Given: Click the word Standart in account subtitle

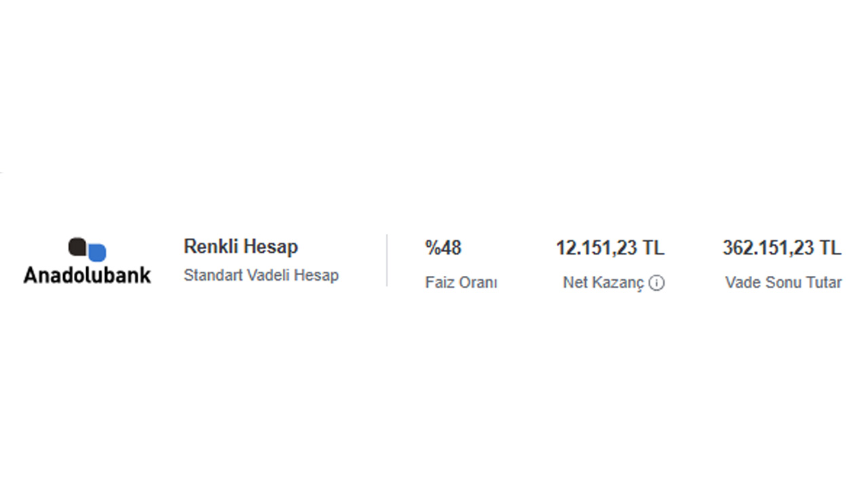Looking at the screenshot, I should click(x=208, y=276).
